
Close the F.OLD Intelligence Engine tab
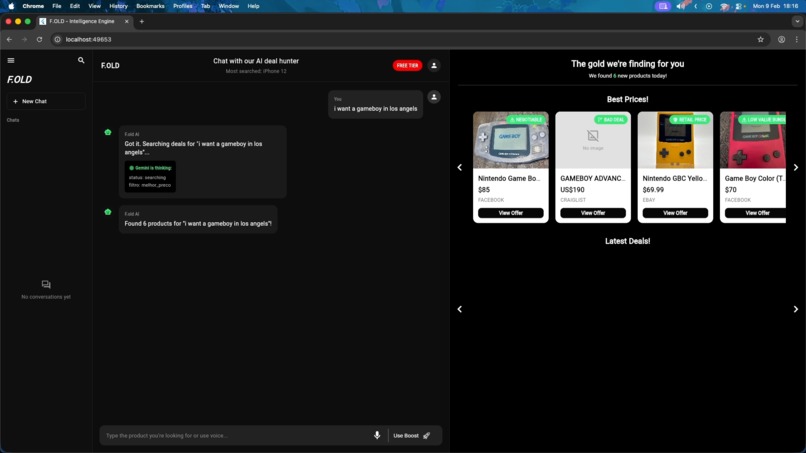[126, 22]
